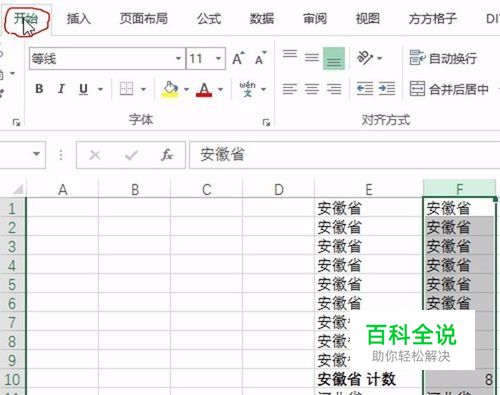Select column A header
The width and height of the screenshot is (500, 395).
pos(63,189)
